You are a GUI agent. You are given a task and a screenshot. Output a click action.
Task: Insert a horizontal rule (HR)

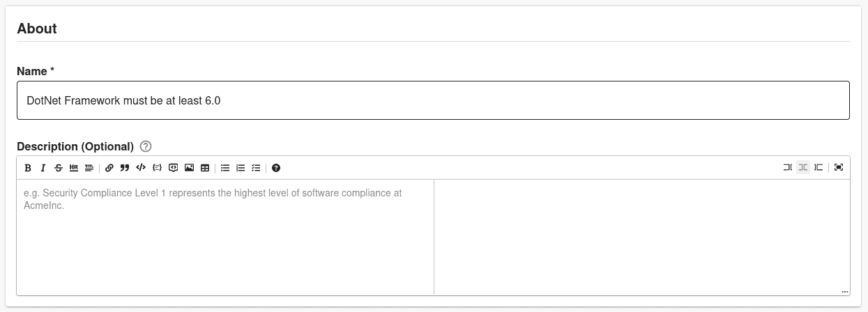tap(74, 168)
